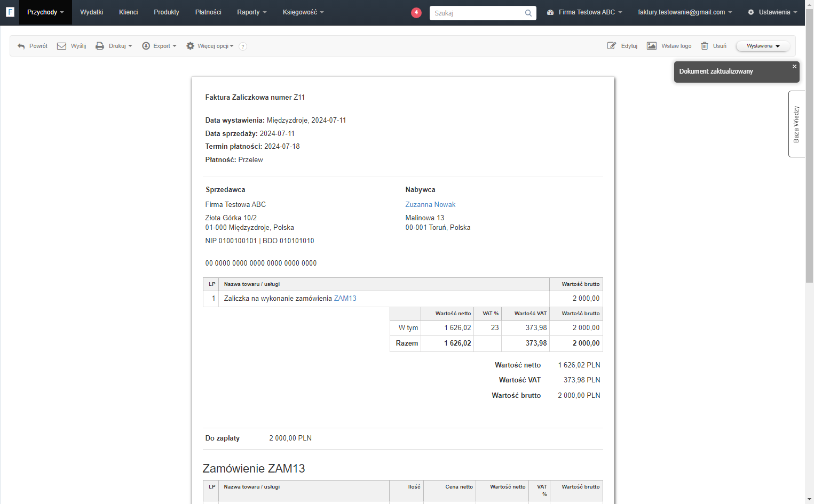Click the search magnifier icon
The width and height of the screenshot is (814, 504).
coord(528,13)
